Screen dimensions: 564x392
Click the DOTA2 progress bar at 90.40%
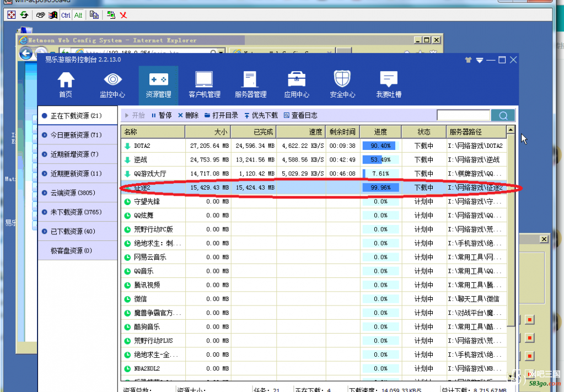pyautogui.click(x=380, y=146)
